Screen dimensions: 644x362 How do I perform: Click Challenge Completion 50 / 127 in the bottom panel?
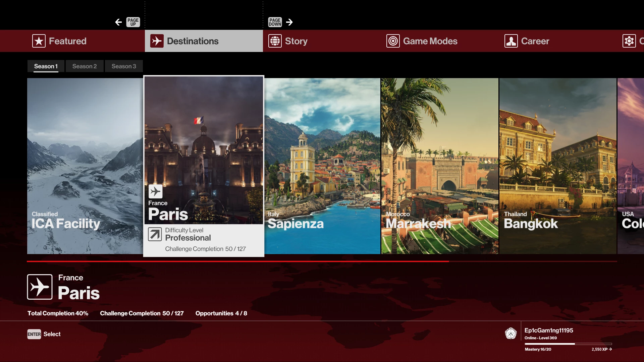click(142, 313)
